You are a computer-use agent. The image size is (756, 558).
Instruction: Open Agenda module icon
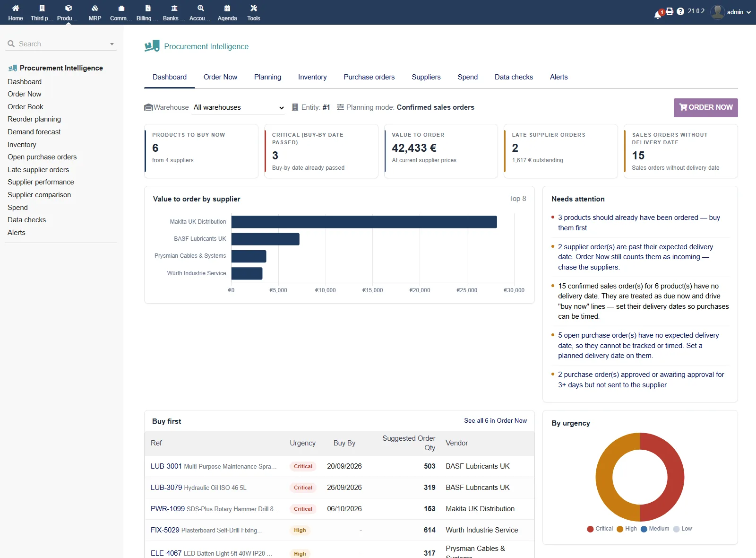(x=227, y=8)
